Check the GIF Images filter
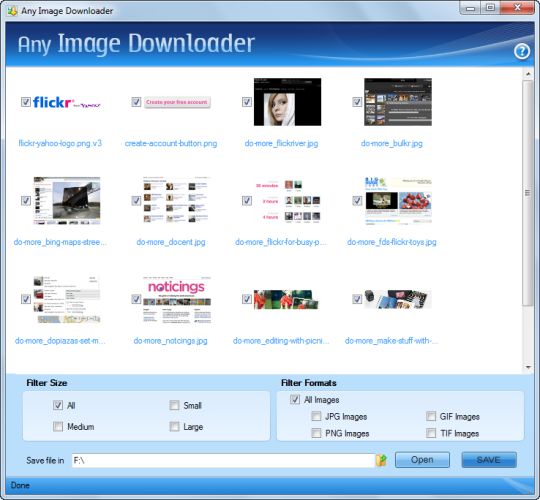540x500 pixels. tap(431, 416)
